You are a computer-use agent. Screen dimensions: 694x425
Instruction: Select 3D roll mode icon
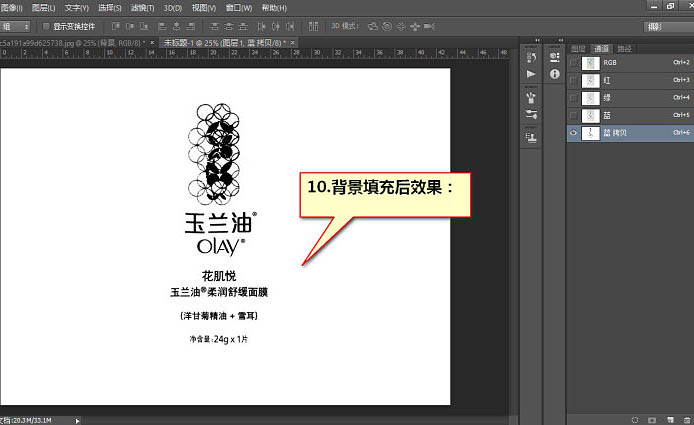point(387,27)
